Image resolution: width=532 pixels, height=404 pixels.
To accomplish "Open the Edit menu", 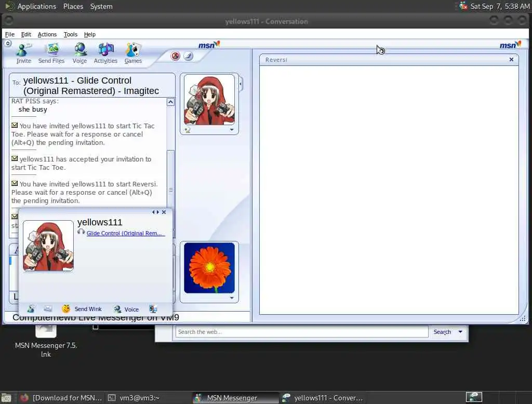I will point(26,34).
